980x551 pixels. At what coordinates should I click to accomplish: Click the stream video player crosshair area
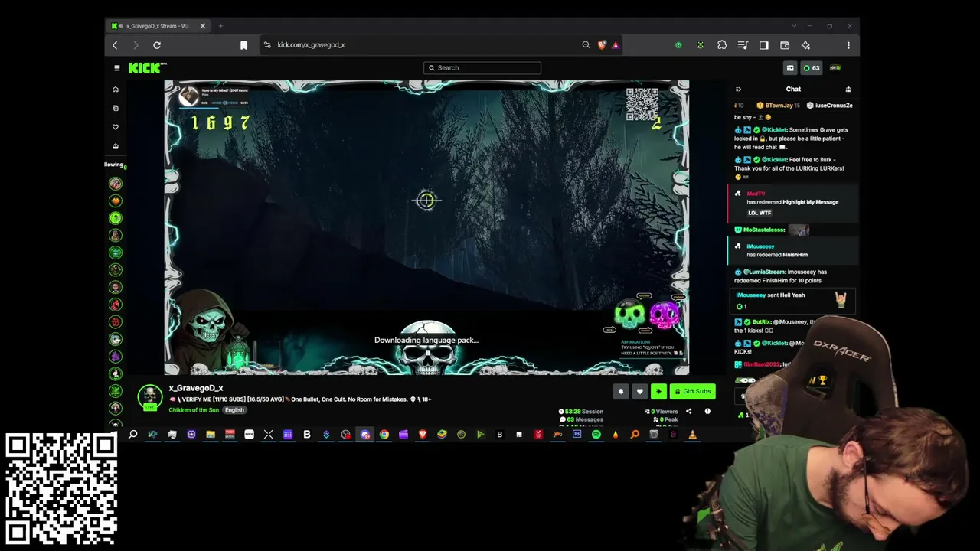(x=426, y=201)
